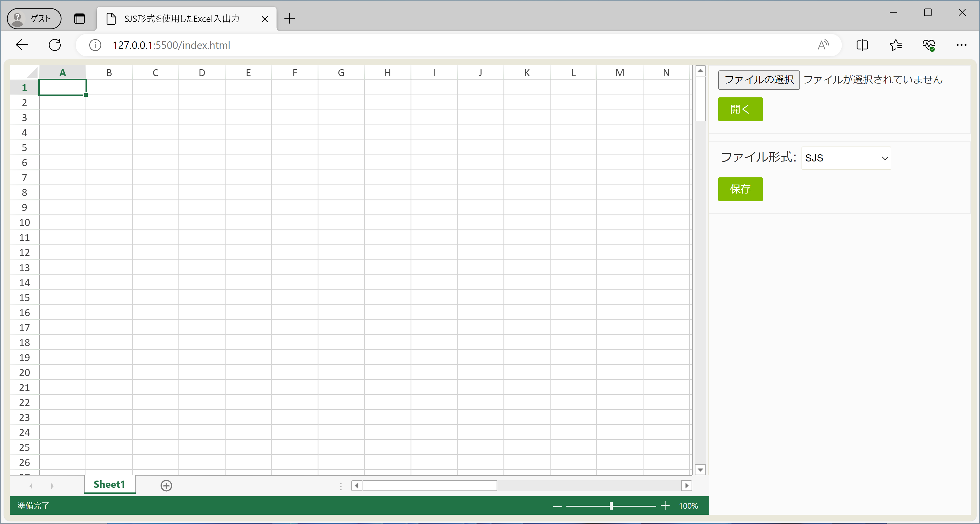
Task: Click the zoom slider handle
Action: click(x=611, y=506)
